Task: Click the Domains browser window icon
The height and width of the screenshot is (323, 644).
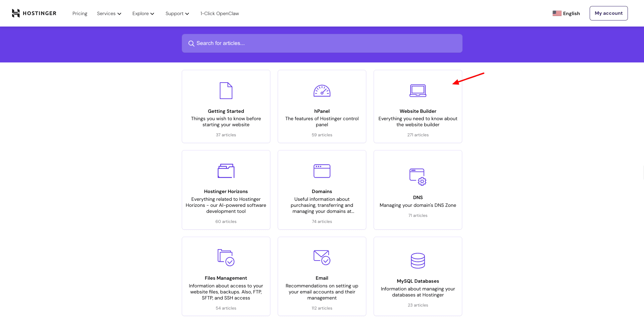Action: coord(322,171)
